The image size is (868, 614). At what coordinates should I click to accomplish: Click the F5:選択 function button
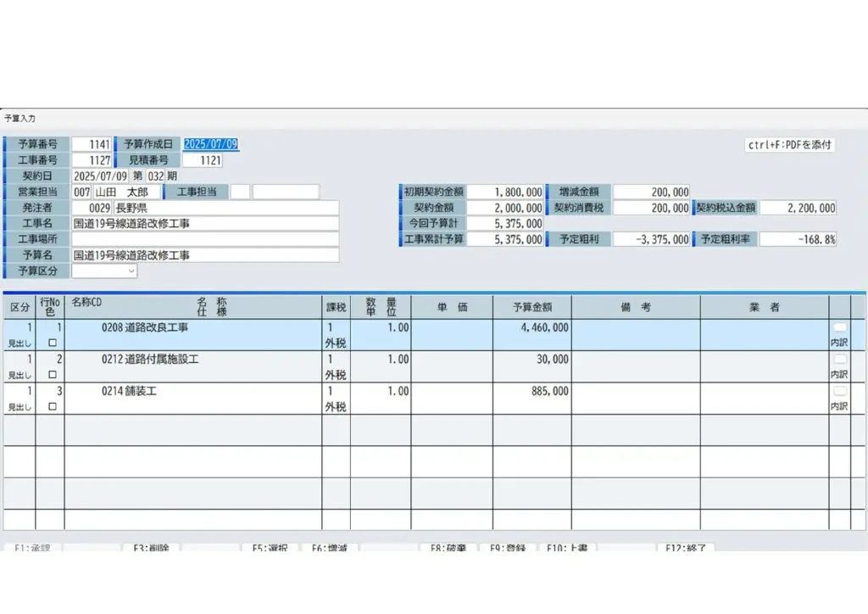point(270,548)
